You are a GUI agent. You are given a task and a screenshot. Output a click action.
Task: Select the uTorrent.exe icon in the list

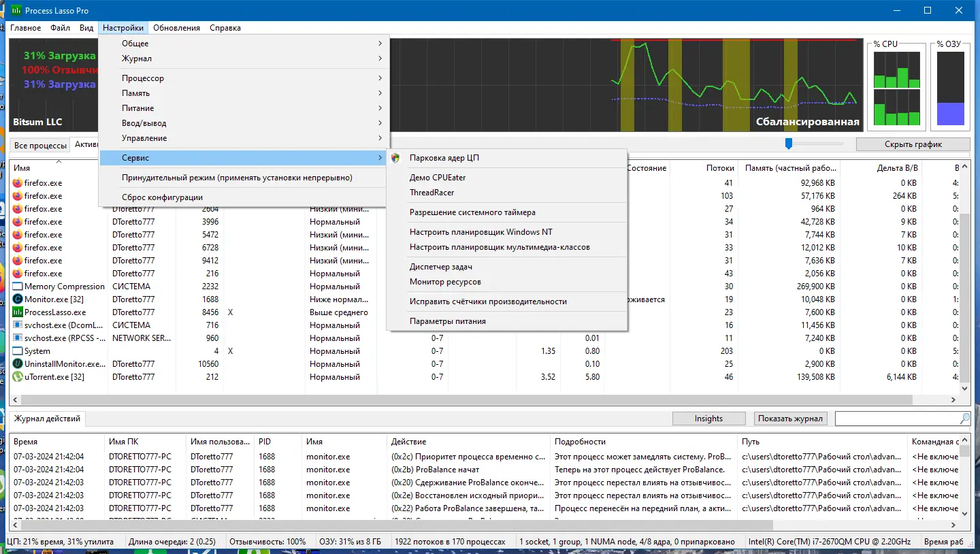tap(18, 377)
